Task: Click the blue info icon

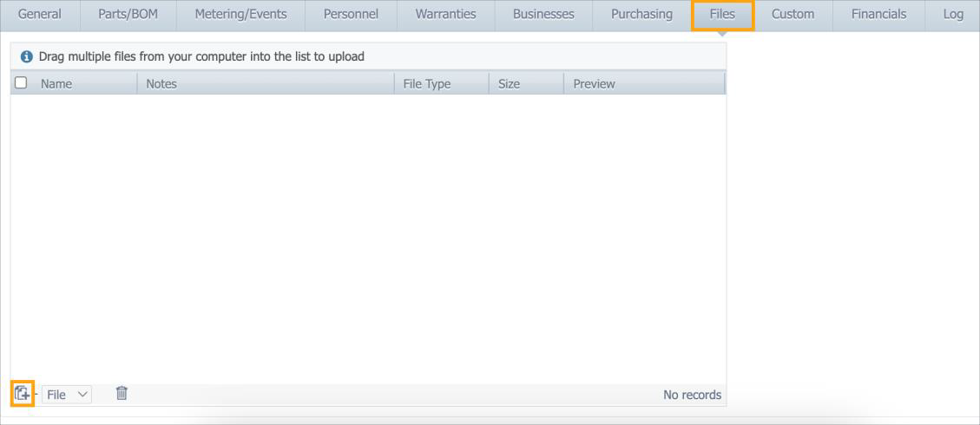Action: pyautogui.click(x=26, y=56)
